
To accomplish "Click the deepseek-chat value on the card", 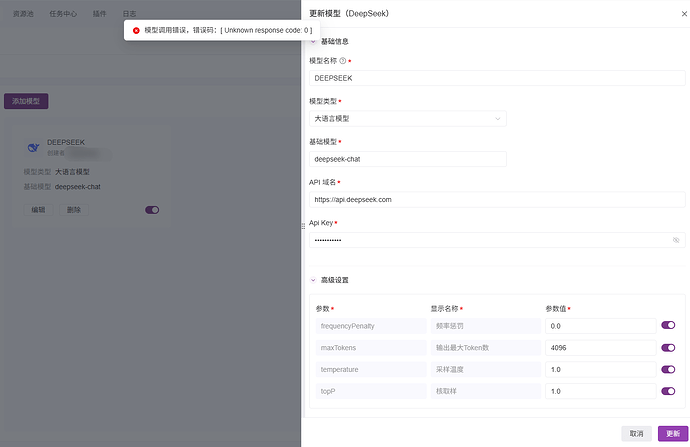I will click(77, 187).
